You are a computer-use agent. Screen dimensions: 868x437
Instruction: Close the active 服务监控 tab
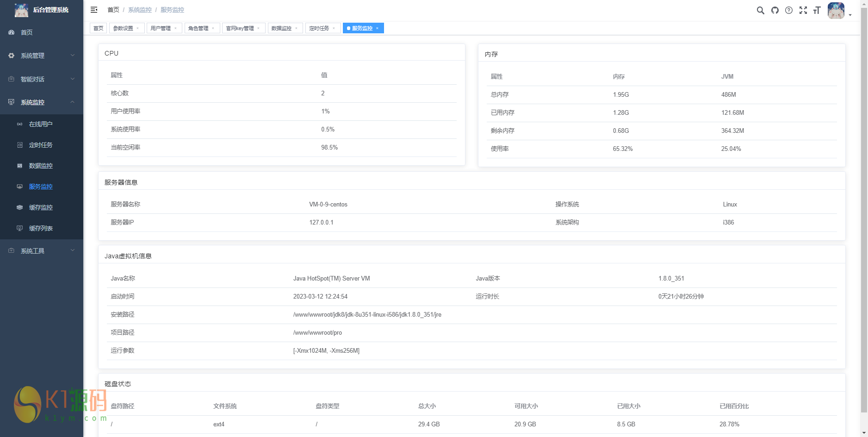click(377, 28)
